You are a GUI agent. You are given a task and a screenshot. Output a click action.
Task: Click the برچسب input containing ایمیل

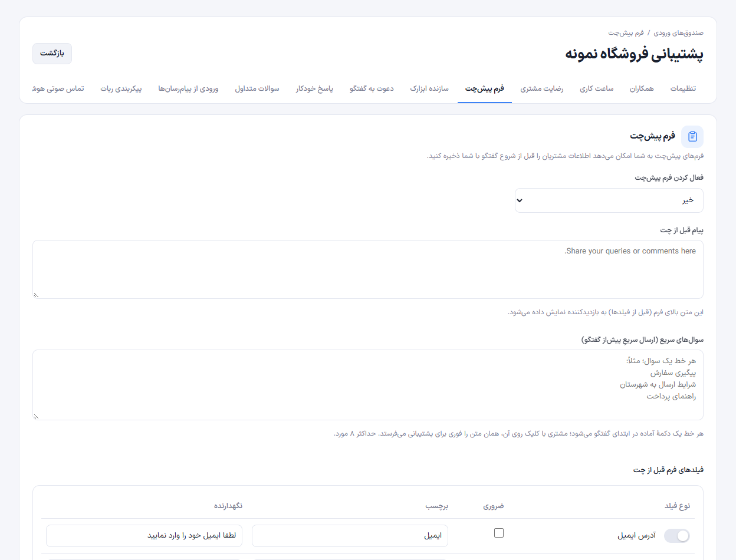(x=350, y=536)
